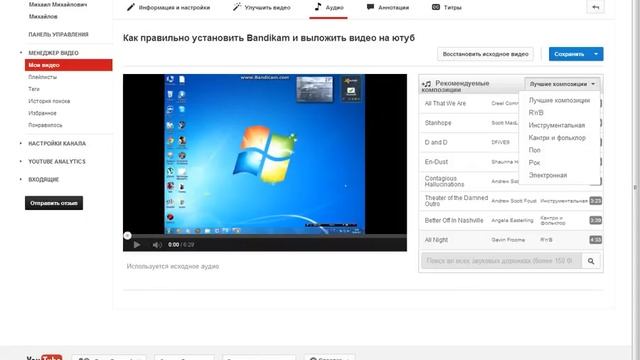Open the Информация и настройки tab

pos(168,7)
